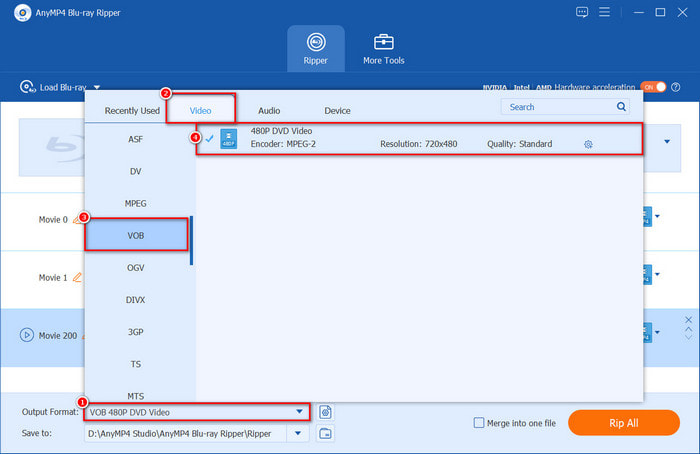Expand the Movie 200 format dropdown arrow
Screen dimensions: 700x454
657,333
